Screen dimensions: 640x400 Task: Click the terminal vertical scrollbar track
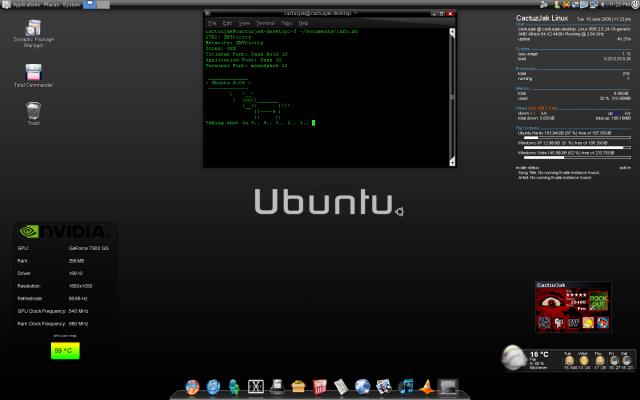452,97
